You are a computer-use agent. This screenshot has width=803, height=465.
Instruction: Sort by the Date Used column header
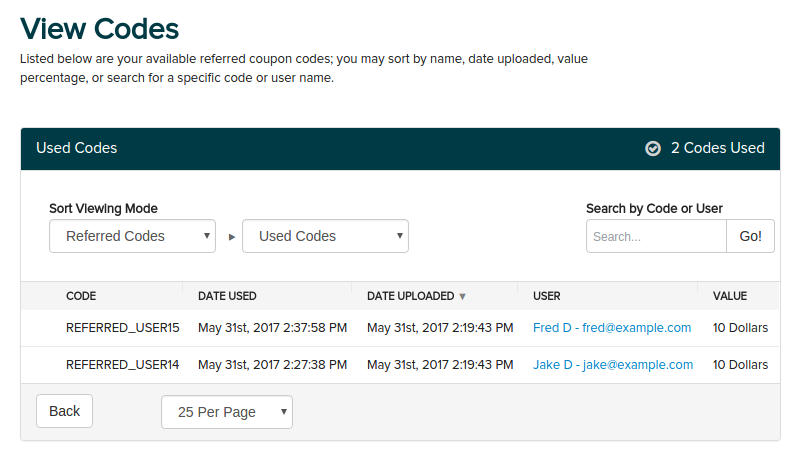[227, 296]
